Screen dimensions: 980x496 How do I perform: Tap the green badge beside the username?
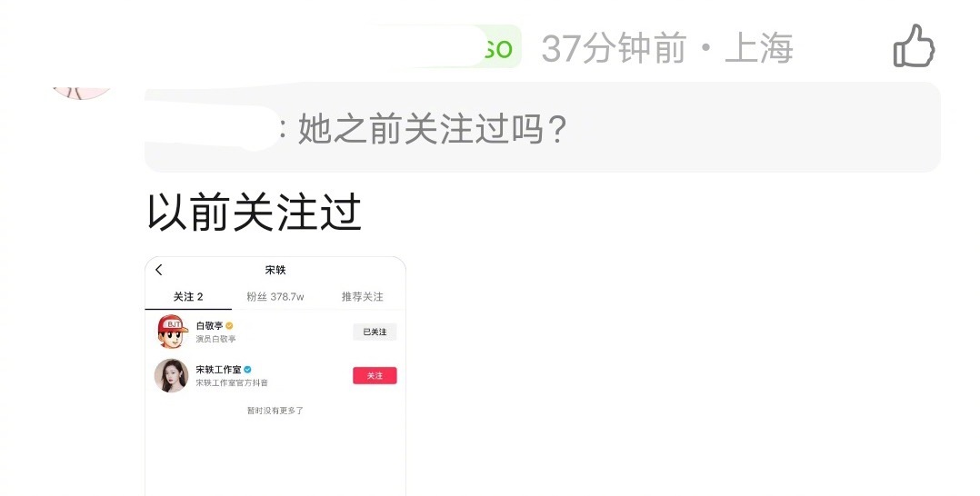click(500, 47)
